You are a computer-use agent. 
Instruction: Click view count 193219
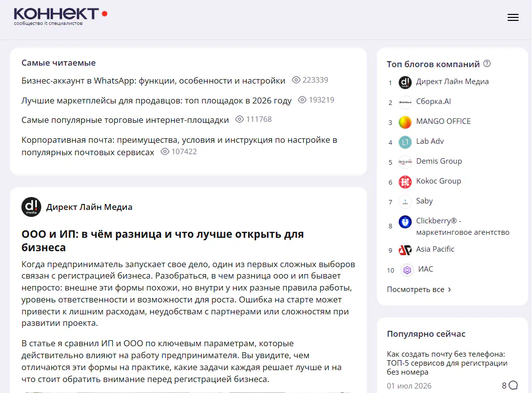pyautogui.click(x=321, y=100)
